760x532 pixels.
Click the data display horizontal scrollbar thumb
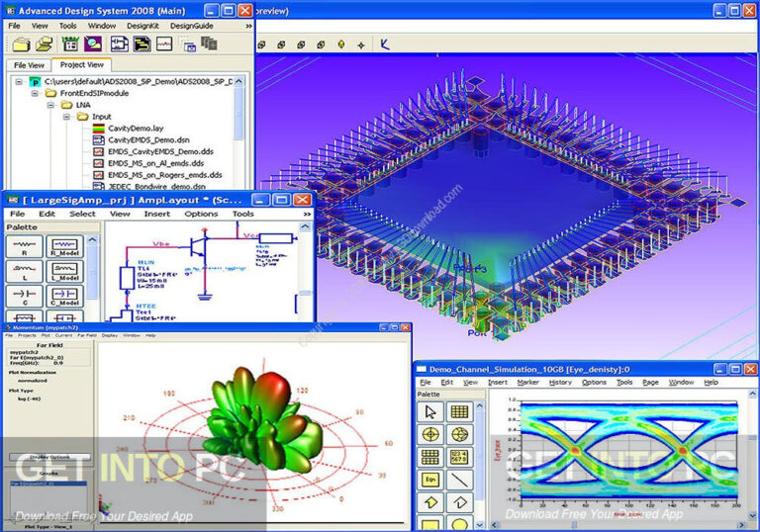point(573,525)
